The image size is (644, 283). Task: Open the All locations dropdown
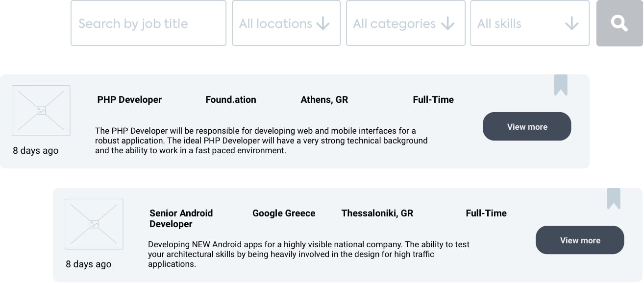point(286,23)
